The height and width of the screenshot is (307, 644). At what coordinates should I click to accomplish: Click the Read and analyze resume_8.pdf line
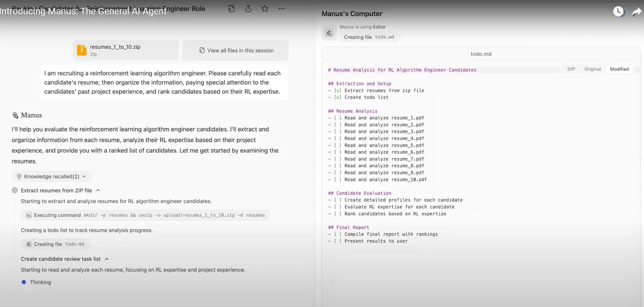point(376,166)
